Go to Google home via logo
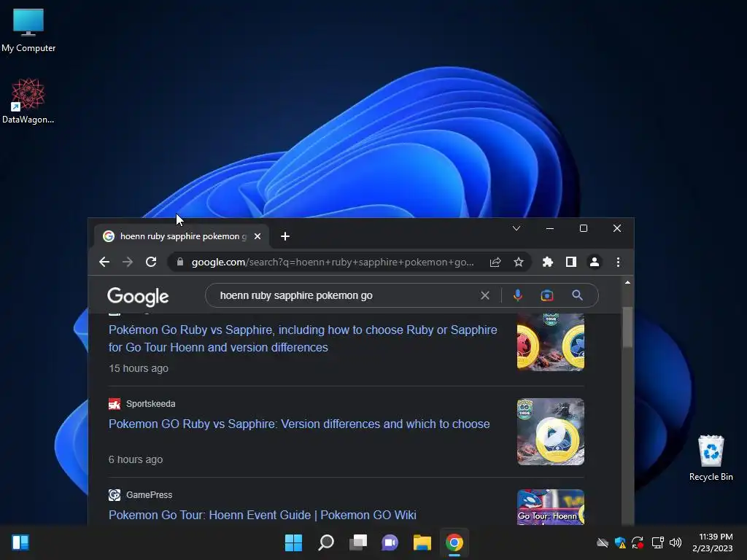Image resolution: width=747 pixels, height=560 pixels. (138, 296)
